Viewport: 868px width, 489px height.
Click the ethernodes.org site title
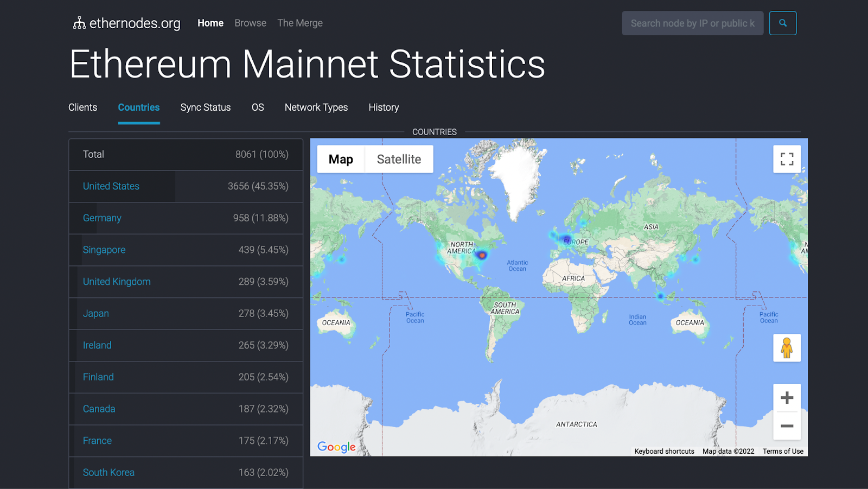135,23
